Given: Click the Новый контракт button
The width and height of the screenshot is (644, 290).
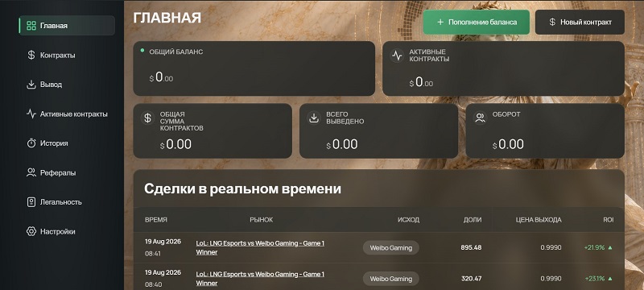Looking at the screenshot, I should (x=580, y=23).
